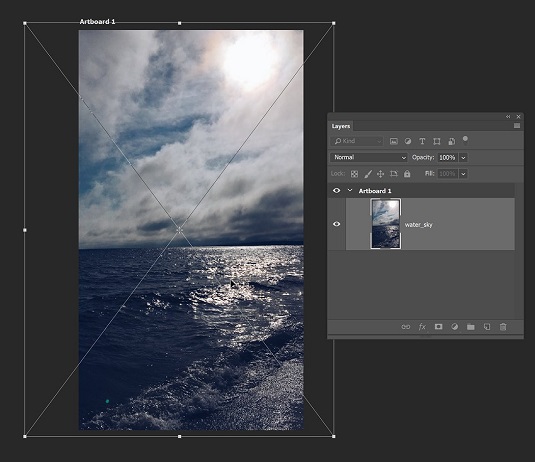The image size is (535, 462).
Task: Filter layers by adjustment layers icon
Action: click(x=408, y=141)
